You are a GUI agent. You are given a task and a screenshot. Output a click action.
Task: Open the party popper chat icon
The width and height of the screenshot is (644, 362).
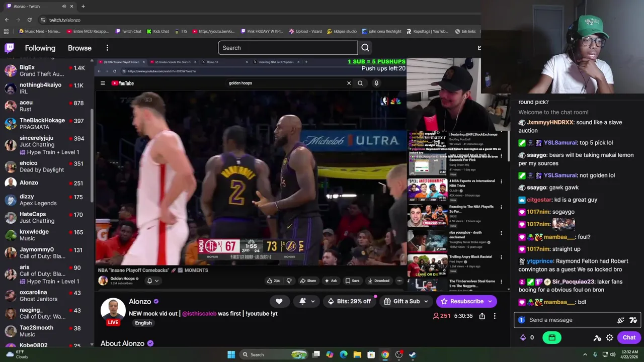pos(621,320)
